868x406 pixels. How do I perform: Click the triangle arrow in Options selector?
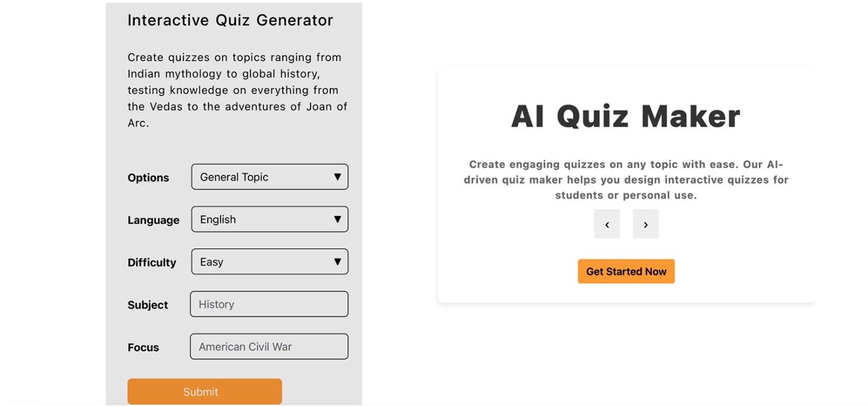pos(338,177)
